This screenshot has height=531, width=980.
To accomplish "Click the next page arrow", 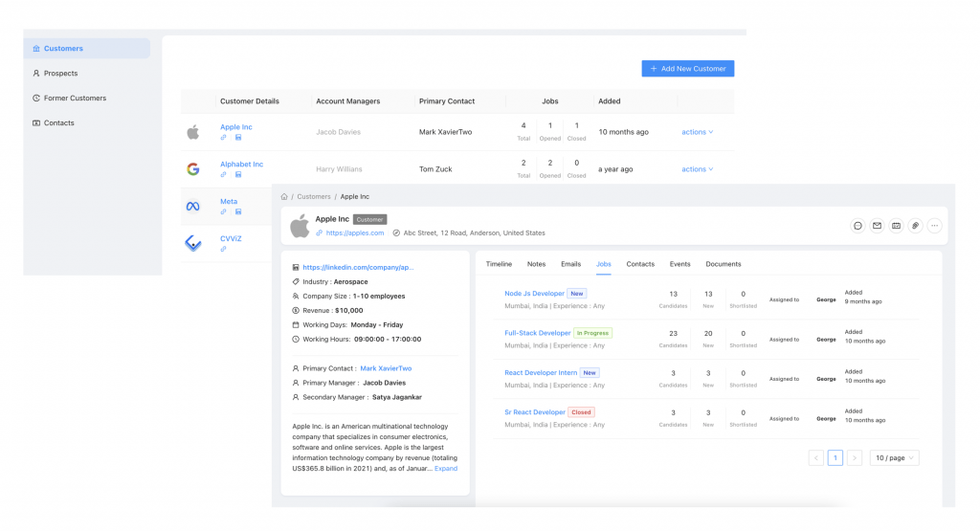I will point(855,458).
